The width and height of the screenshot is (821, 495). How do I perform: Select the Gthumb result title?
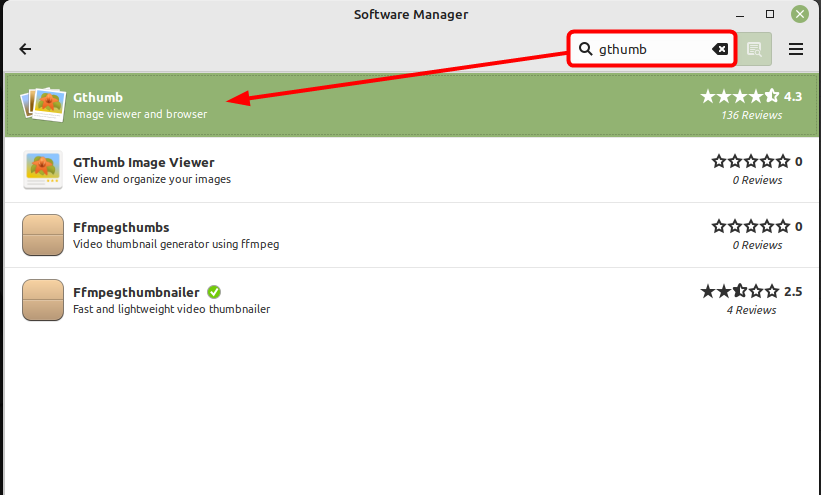(x=98, y=97)
